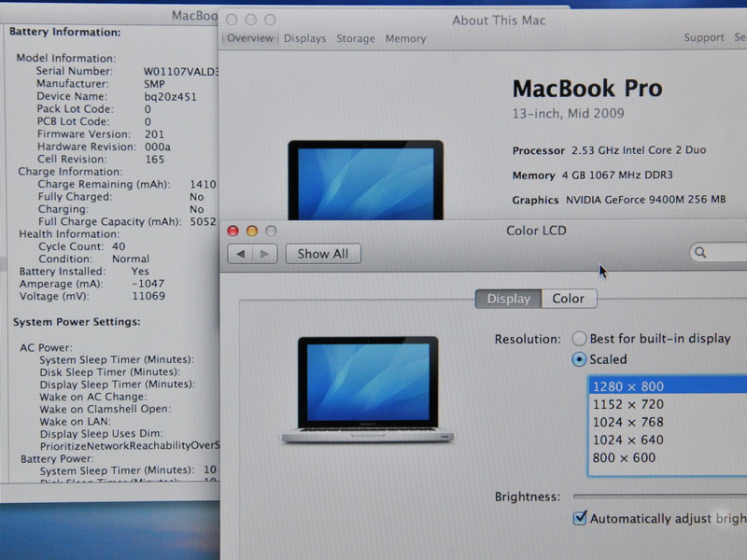The height and width of the screenshot is (560, 747).
Task: Click the laptop display preview in Color LCD
Action: pyautogui.click(x=368, y=389)
